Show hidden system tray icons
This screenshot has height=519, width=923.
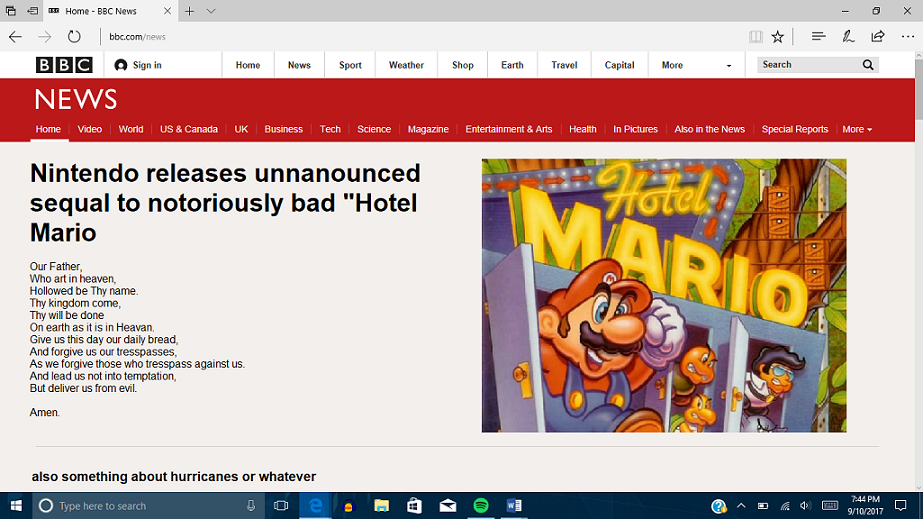741,506
